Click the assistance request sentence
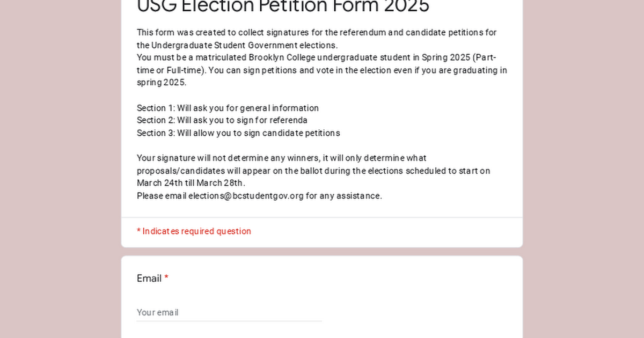This screenshot has width=644, height=338. click(x=259, y=195)
